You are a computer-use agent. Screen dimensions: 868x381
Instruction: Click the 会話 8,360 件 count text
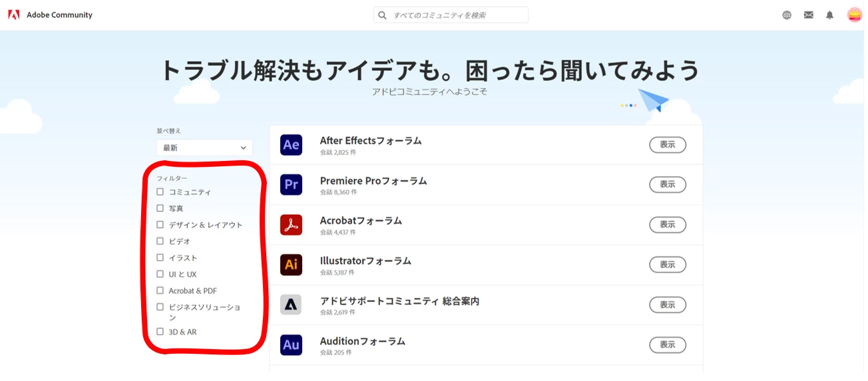(338, 192)
